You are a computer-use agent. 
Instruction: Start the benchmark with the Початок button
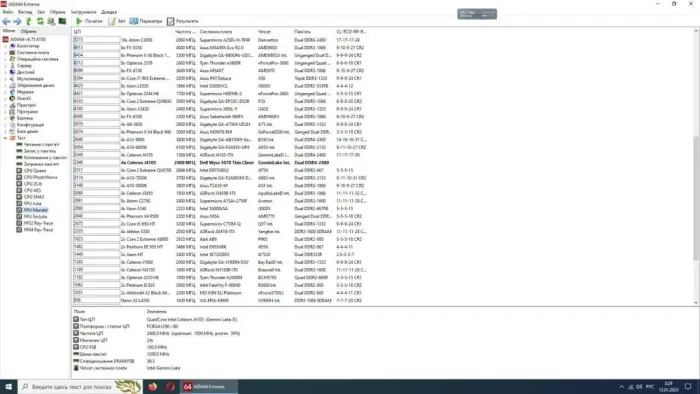tap(89, 21)
